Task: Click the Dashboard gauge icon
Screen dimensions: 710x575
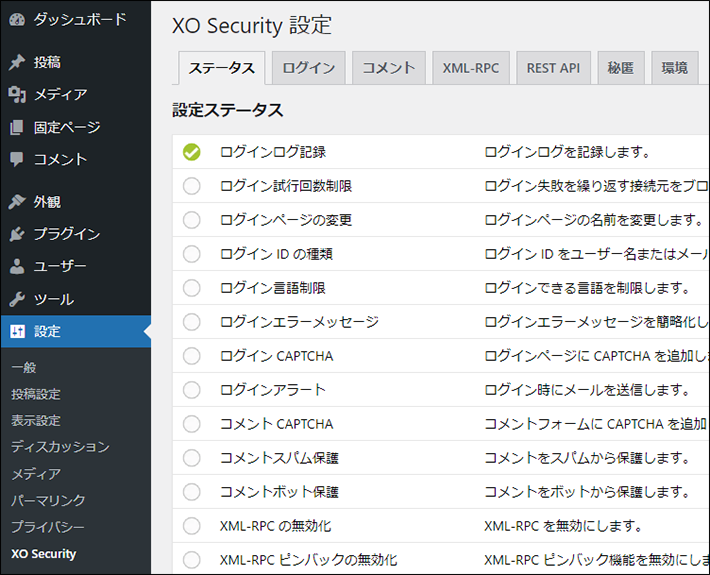Action: (x=17, y=20)
